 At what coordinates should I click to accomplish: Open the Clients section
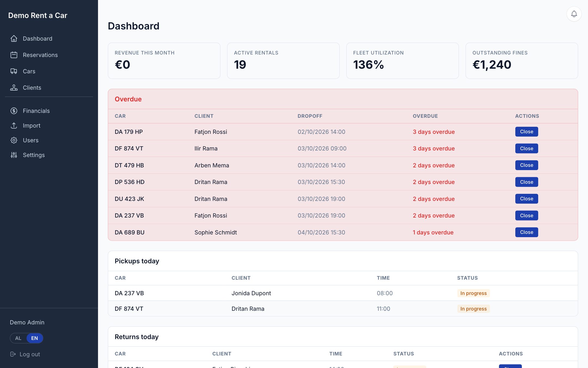coord(32,88)
